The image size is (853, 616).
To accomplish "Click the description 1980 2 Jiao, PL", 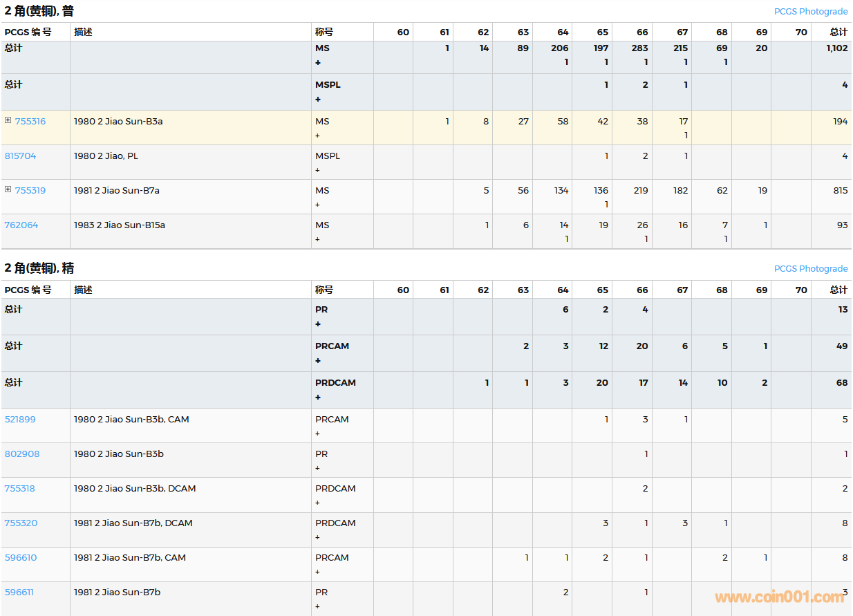I will click(x=106, y=156).
